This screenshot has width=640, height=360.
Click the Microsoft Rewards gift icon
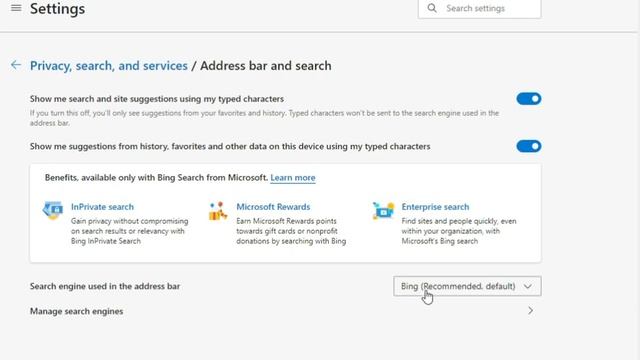coord(218,211)
